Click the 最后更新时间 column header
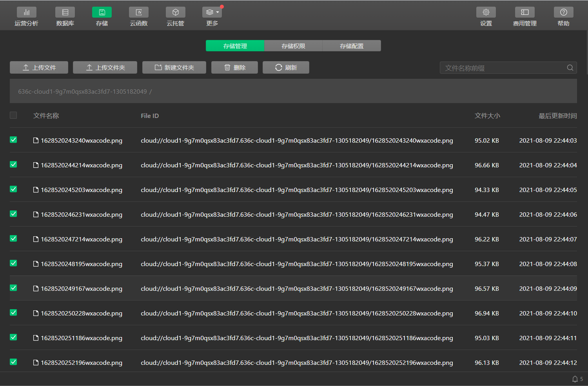This screenshot has width=588, height=386. click(557, 116)
